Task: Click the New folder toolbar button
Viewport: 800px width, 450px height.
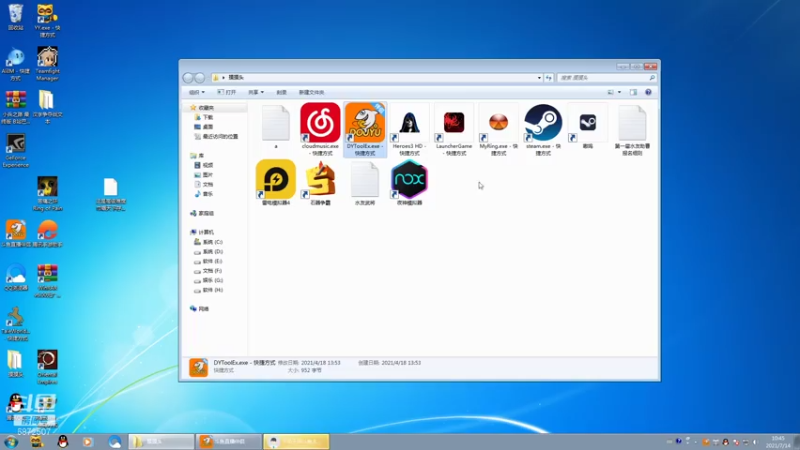Action: click(x=311, y=92)
